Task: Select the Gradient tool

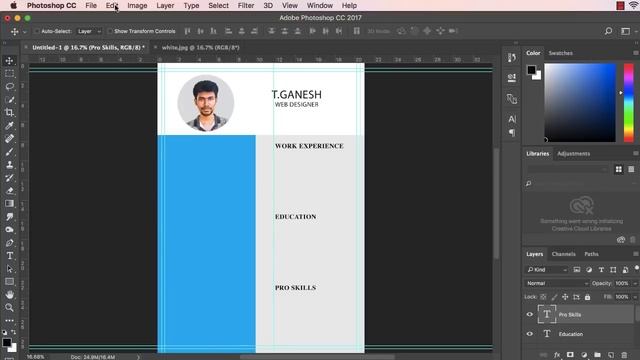Action: click(x=9, y=204)
